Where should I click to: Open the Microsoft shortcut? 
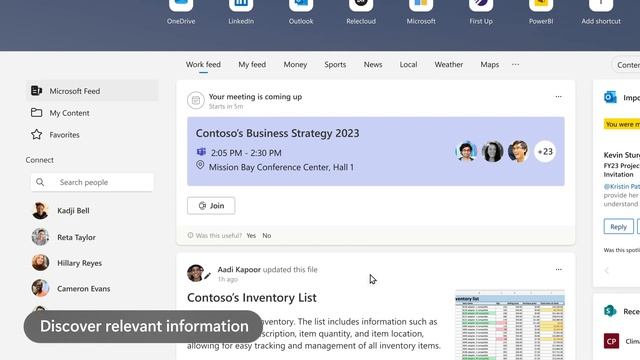coord(421,12)
